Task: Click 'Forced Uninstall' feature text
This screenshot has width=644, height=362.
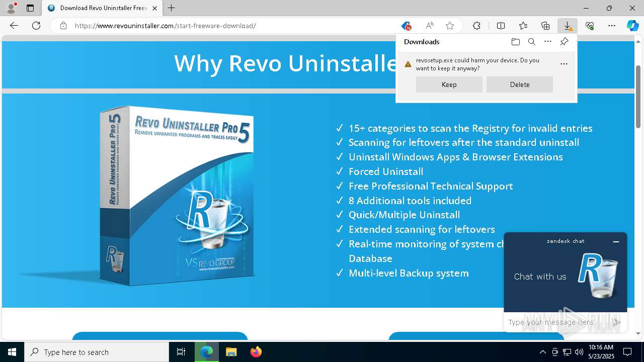Action: pyautogui.click(x=386, y=171)
